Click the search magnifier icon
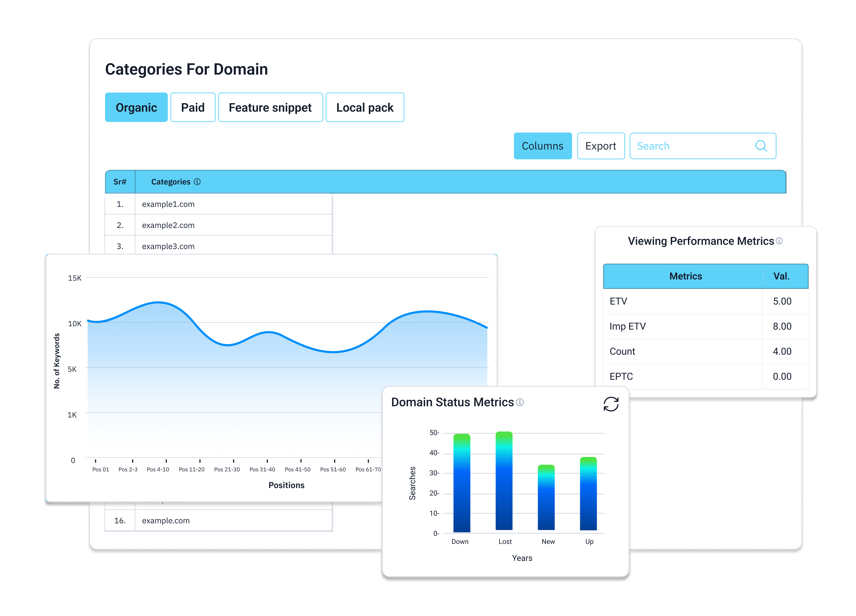 (x=761, y=146)
